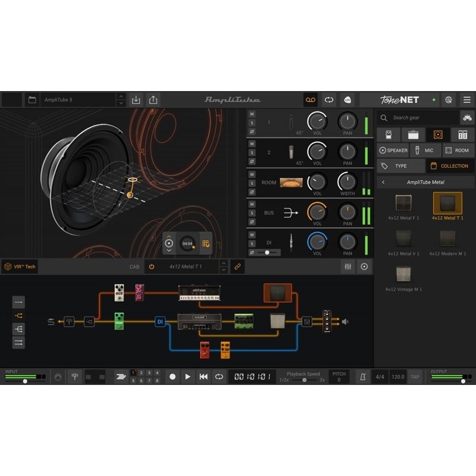The height and width of the screenshot is (476, 476).
Task: Toggle the CAB power button
Action: click(x=152, y=267)
